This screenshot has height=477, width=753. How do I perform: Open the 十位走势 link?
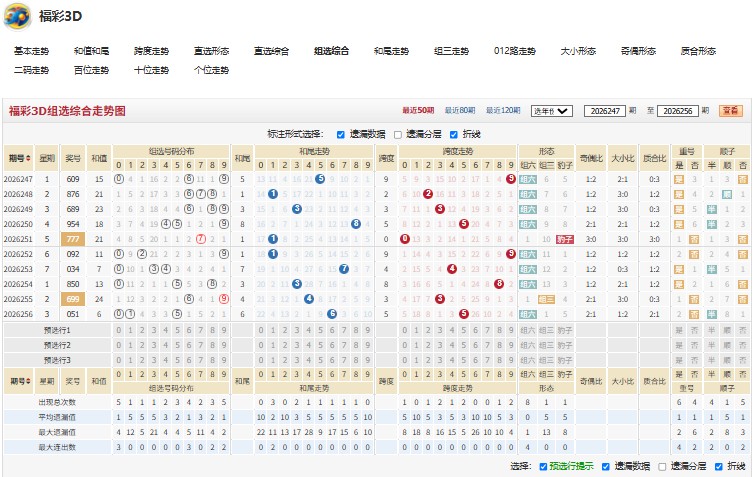click(151, 70)
